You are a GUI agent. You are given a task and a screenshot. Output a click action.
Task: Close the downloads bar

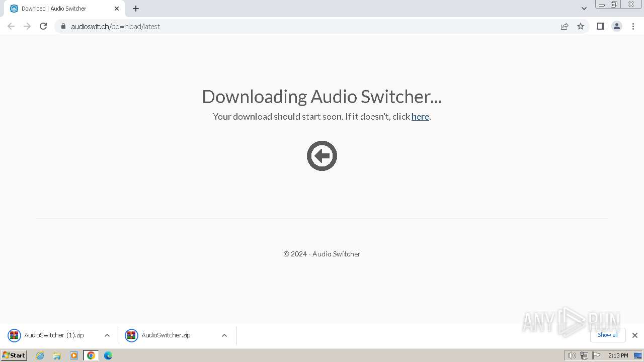click(x=635, y=335)
